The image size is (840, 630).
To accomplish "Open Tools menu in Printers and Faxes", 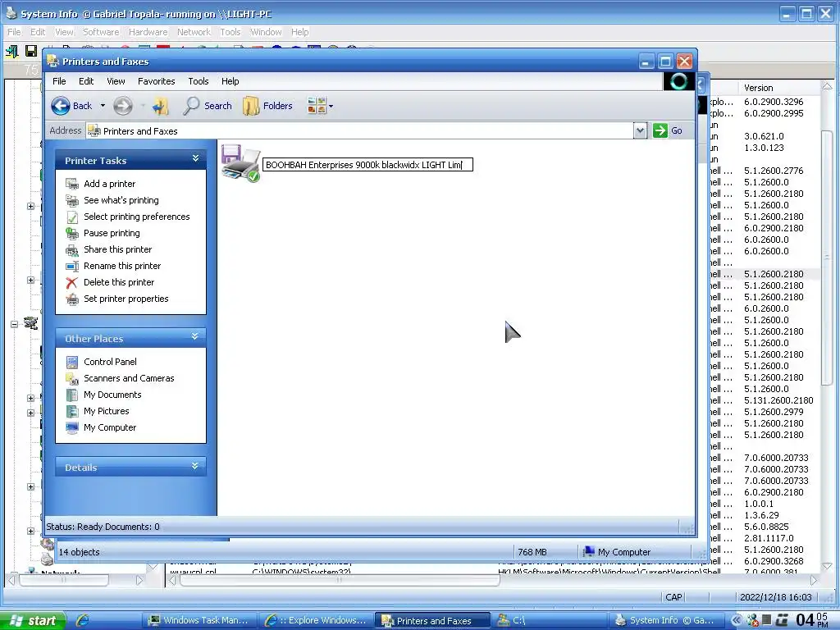I will [x=199, y=81].
